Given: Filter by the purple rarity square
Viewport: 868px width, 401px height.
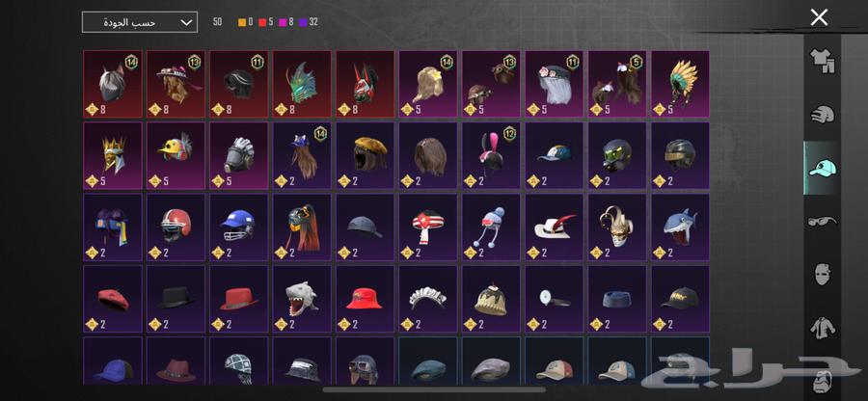Looking at the screenshot, I should (x=303, y=23).
